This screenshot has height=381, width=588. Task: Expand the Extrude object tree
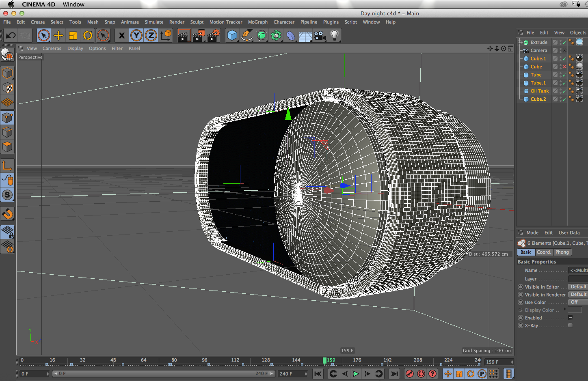tap(519, 42)
